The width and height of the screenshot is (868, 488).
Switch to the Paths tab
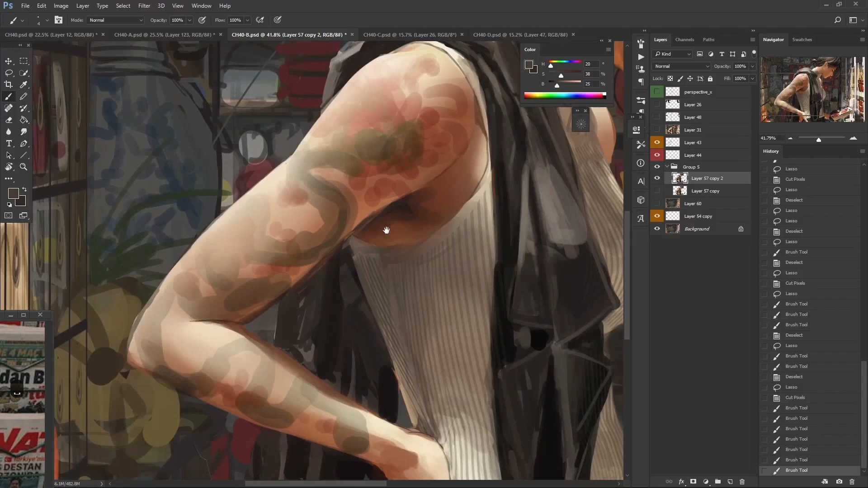pos(708,40)
